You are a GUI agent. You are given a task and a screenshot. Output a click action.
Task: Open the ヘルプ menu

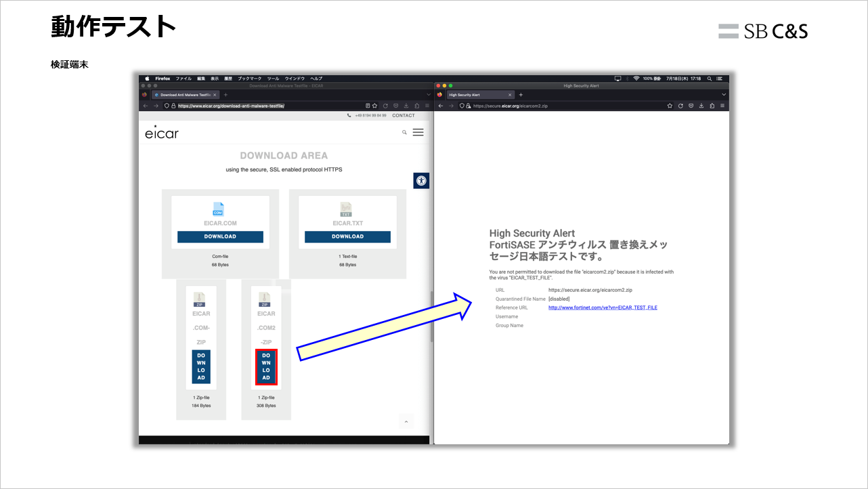click(316, 79)
